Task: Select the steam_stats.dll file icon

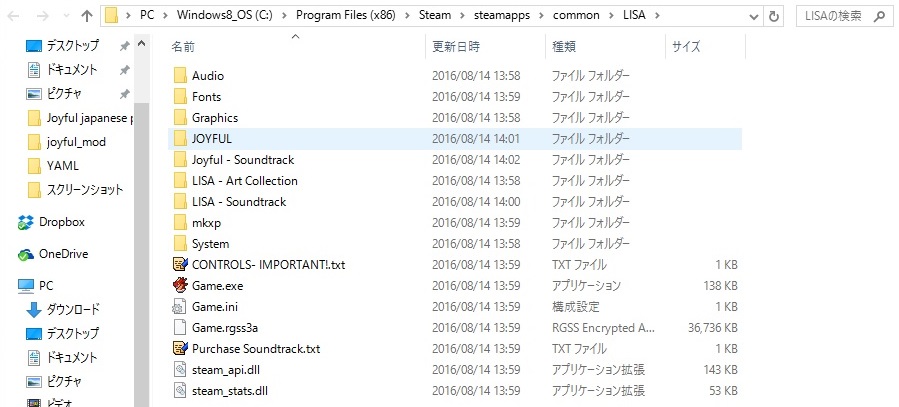Action: pyautogui.click(x=180, y=391)
